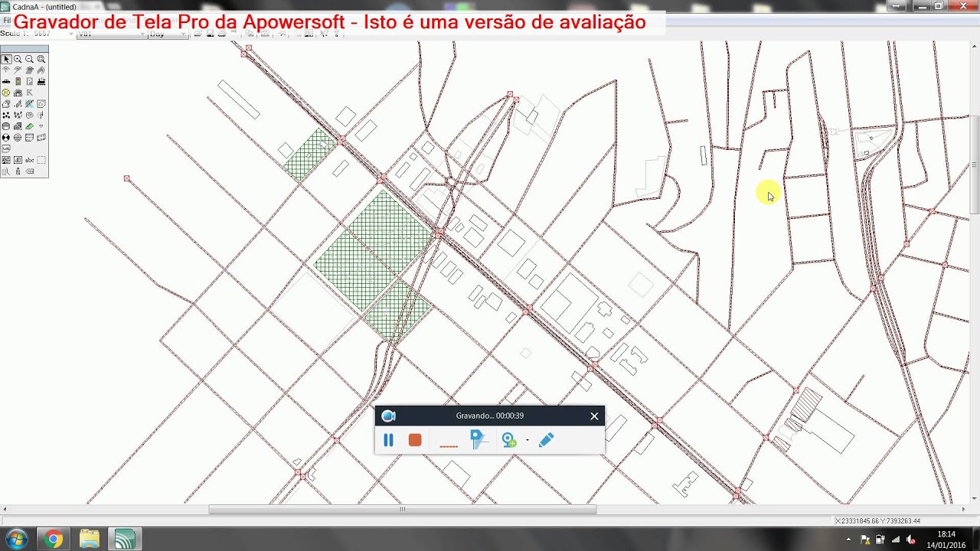Click the recorder's orange dashed-line toolbar icon
980x551 pixels.
[x=449, y=445]
